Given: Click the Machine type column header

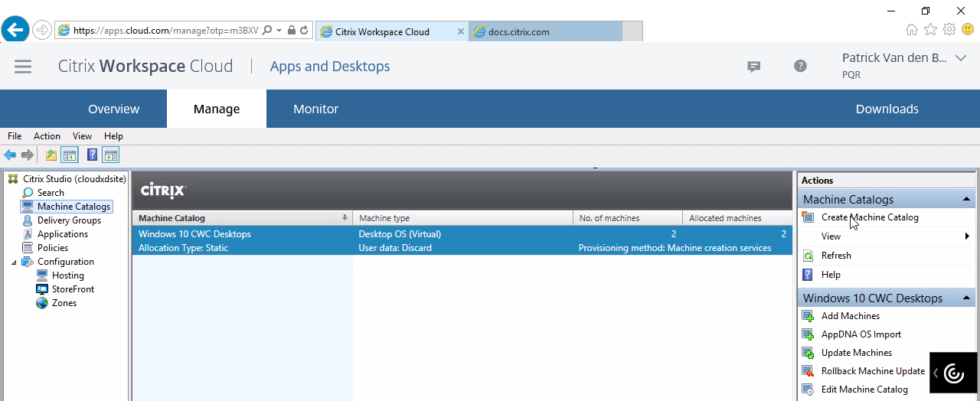Looking at the screenshot, I should click(462, 218).
